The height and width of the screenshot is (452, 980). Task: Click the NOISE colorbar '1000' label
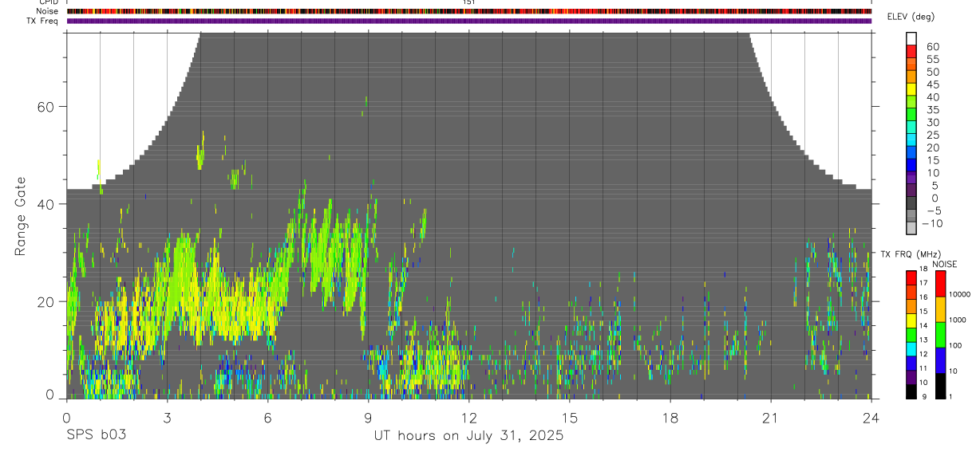coord(958,320)
